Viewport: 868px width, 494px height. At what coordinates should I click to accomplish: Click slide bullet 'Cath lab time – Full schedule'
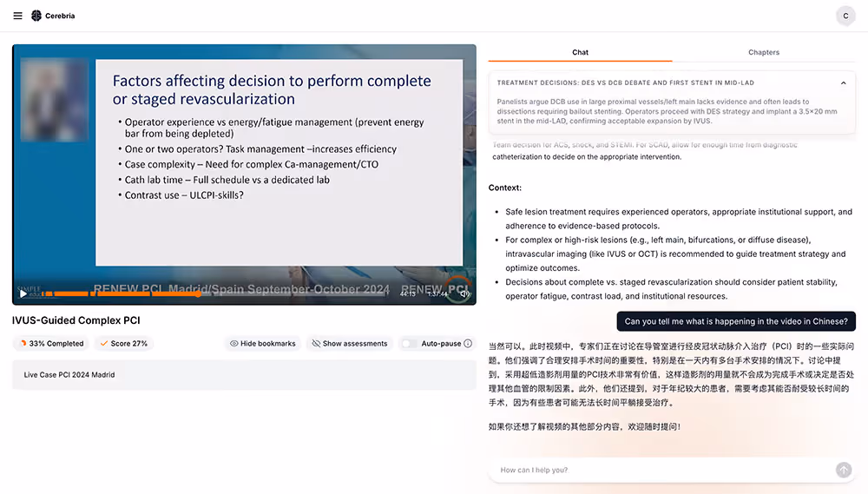(x=227, y=180)
